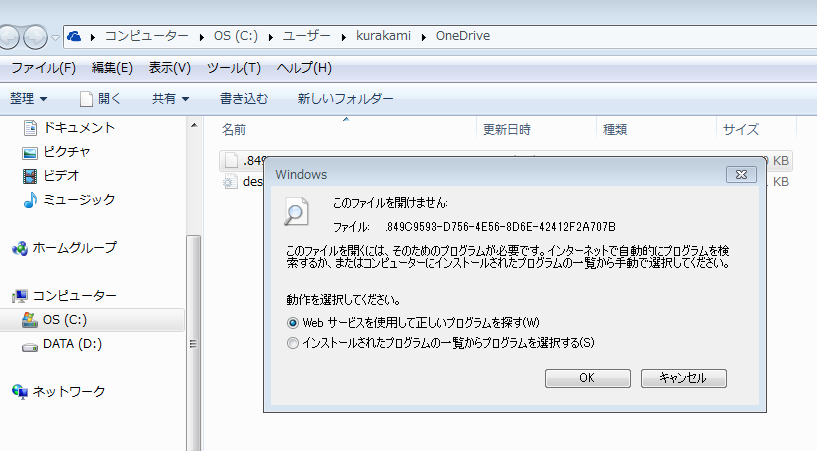
Task: Click the OneDrive cloud icon in address bar
Action: pos(75,36)
